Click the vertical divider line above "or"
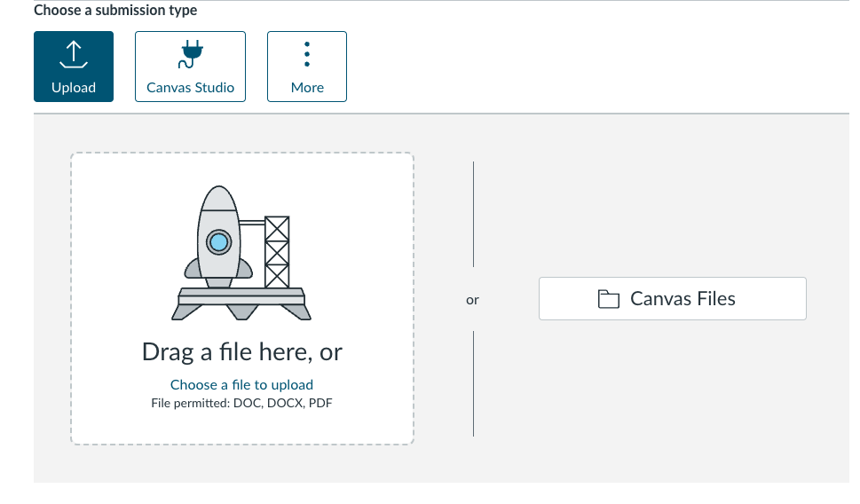The width and height of the screenshot is (860, 504). click(473, 214)
